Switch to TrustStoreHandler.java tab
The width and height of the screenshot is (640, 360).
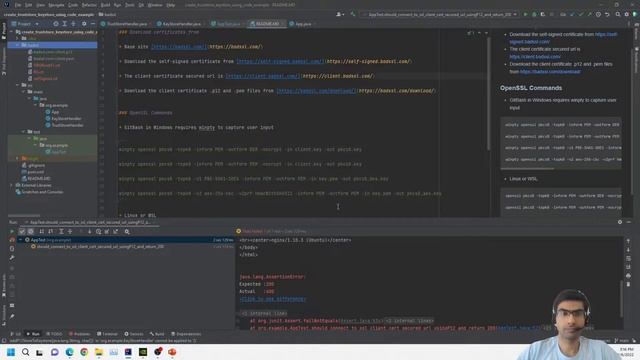[124, 24]
